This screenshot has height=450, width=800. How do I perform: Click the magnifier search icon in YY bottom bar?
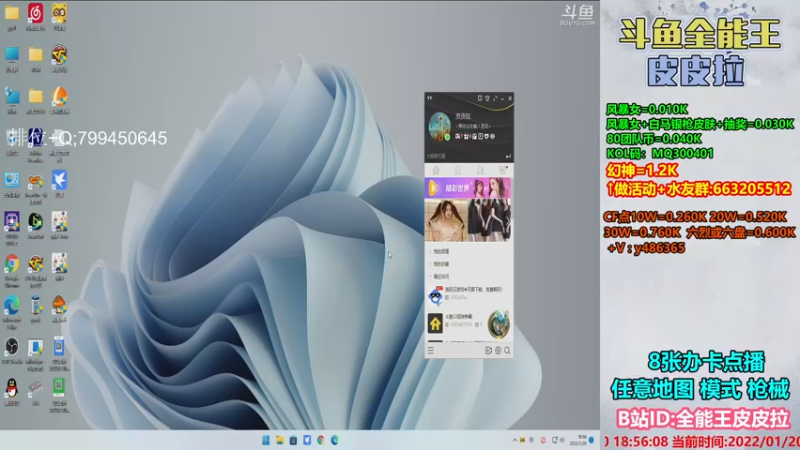(507, 351)
